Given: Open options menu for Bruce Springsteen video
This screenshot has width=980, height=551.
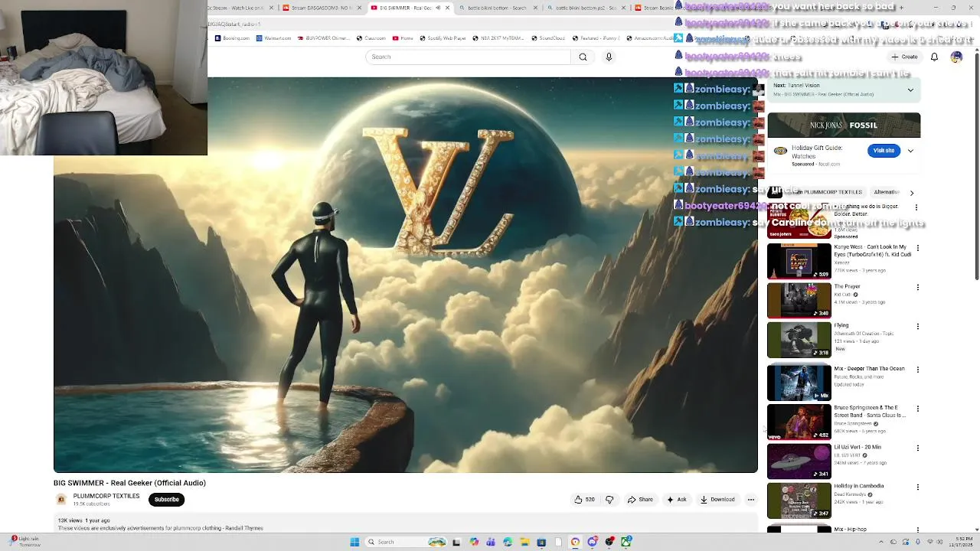Looking at the screenshot, I should (917, 409).
